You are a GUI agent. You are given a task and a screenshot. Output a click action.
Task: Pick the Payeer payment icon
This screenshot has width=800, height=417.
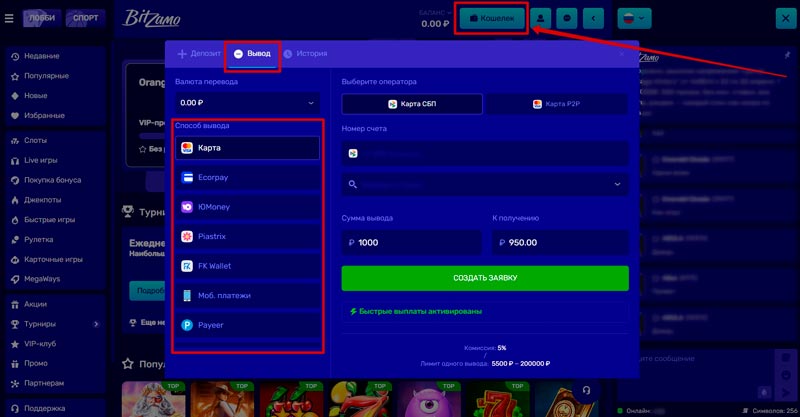tap(187, 325)
